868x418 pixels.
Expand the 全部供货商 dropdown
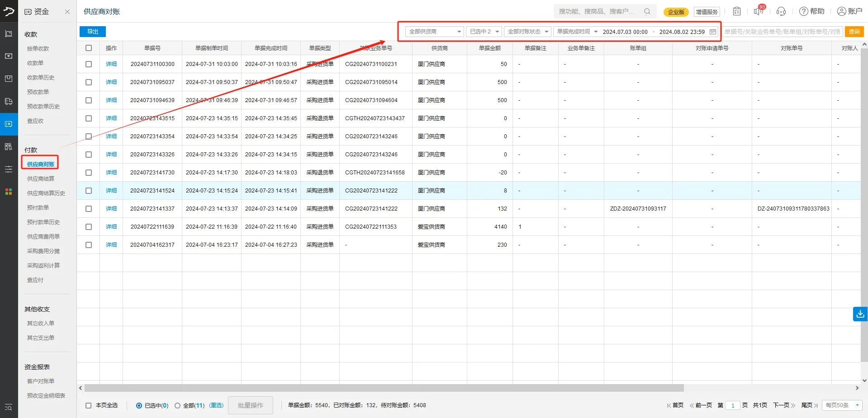tap(434, 32)
